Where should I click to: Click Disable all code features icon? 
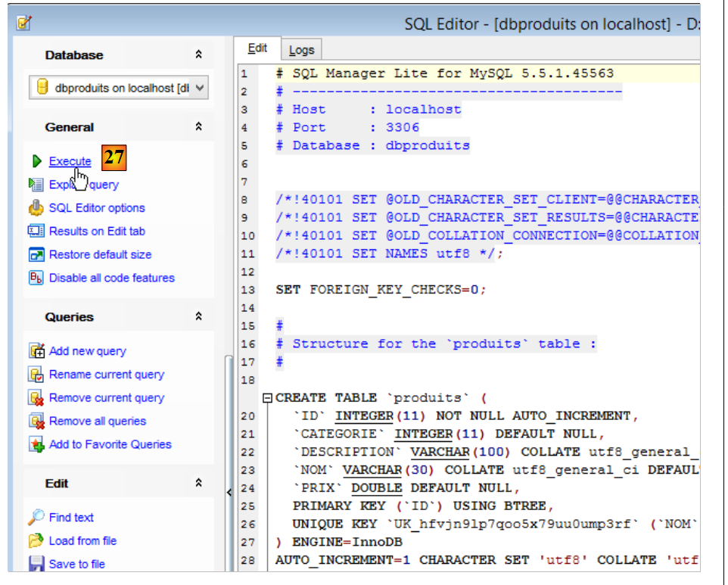tap(36, 278)
